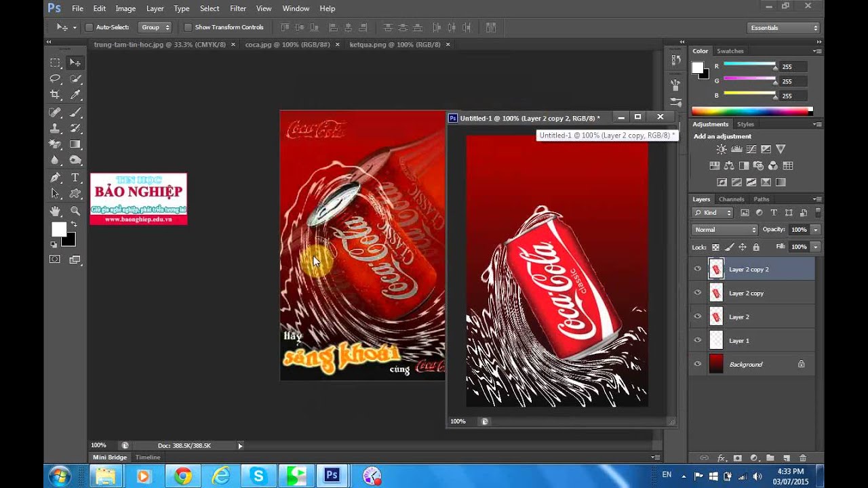Select the Eraser tool

55,144
